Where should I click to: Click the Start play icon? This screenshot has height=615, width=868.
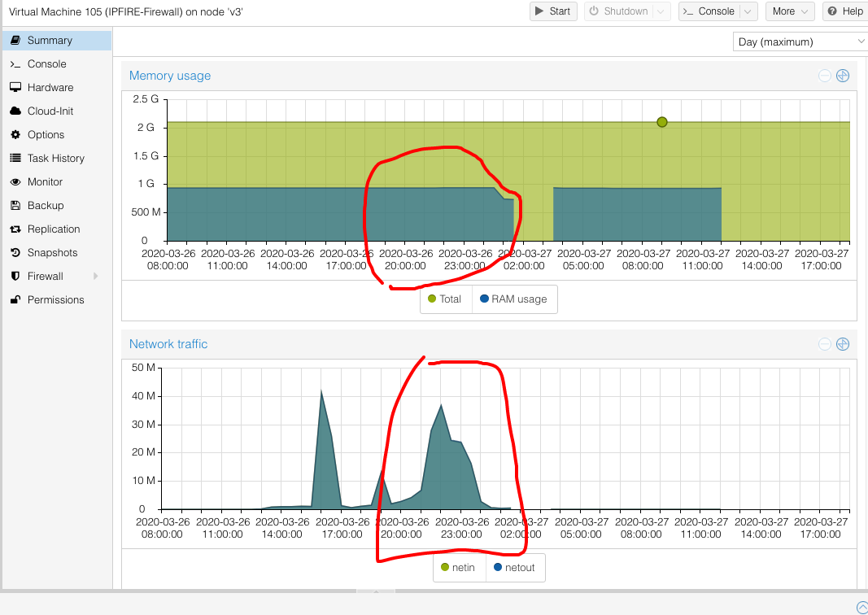coord(539,11)
